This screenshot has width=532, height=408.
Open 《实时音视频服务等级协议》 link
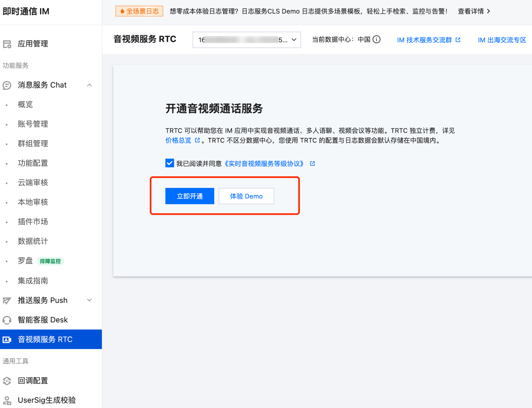(x=264, y=164)
